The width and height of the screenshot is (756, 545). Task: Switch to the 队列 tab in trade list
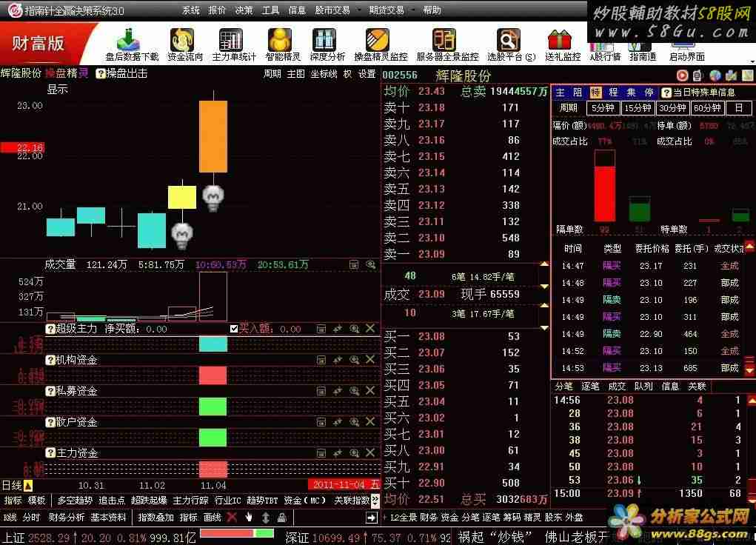click(643, 387)
